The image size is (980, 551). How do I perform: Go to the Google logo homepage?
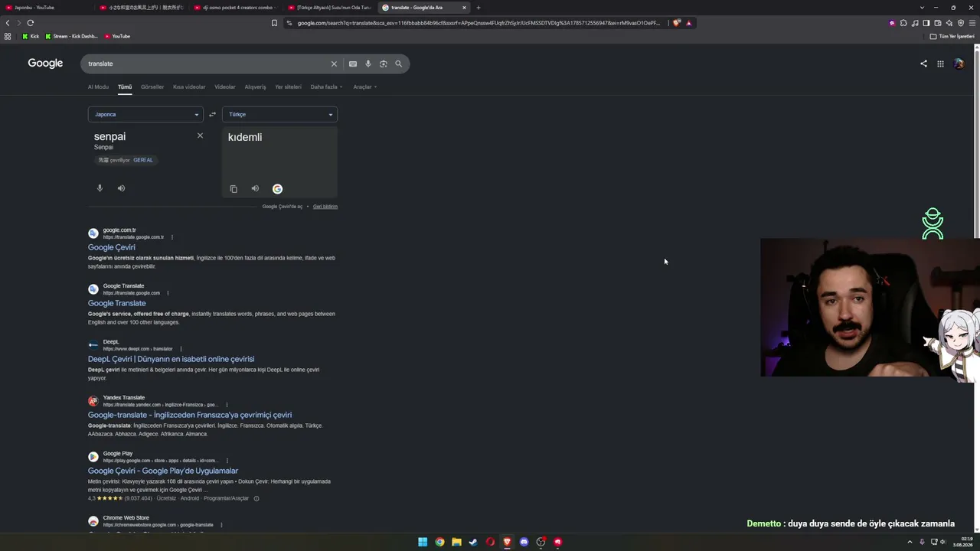pyautogui.click(x=45, y=64)
